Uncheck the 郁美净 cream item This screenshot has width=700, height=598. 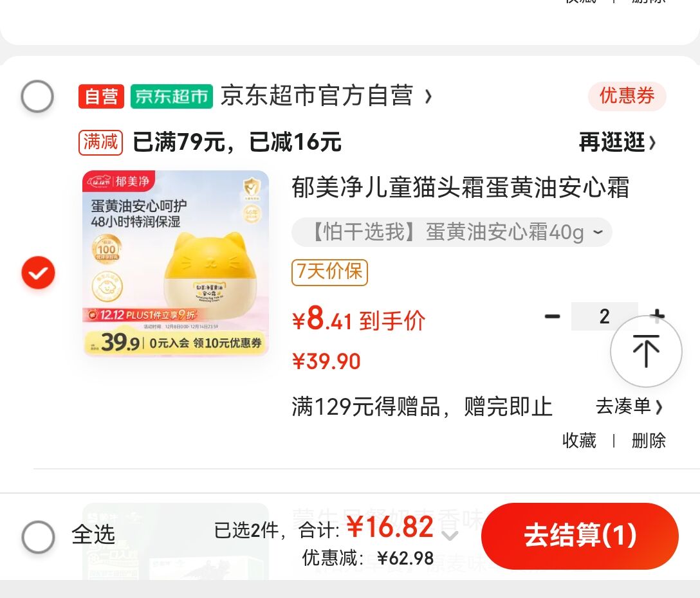[39, 272]
